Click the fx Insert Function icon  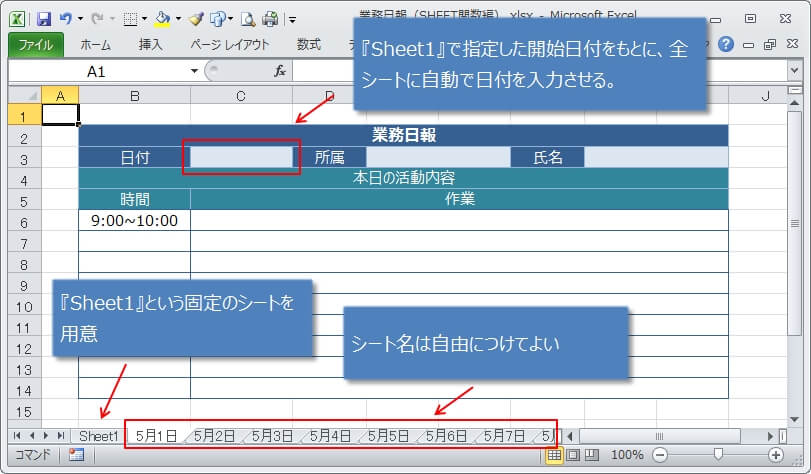(280, 71)
